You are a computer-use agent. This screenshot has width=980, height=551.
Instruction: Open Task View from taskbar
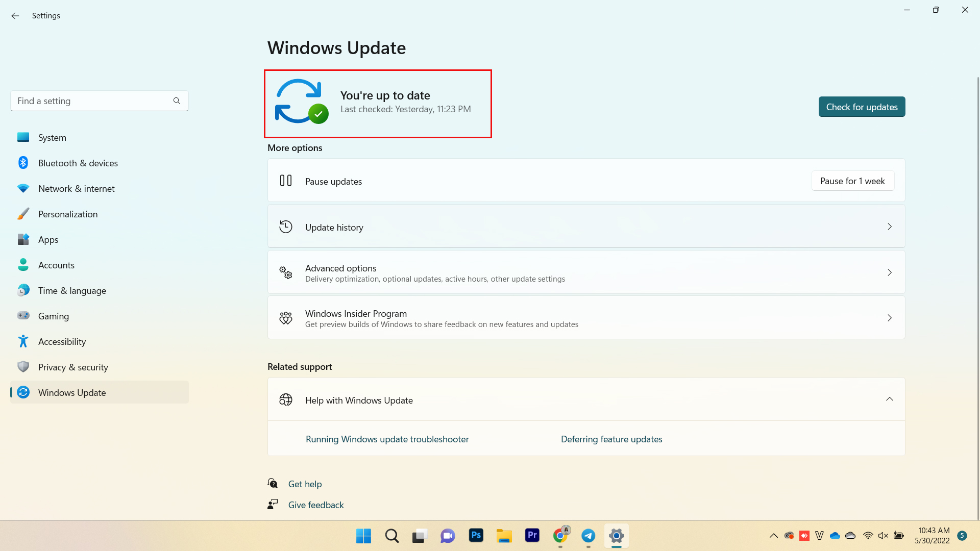click(x=420, y=536)
